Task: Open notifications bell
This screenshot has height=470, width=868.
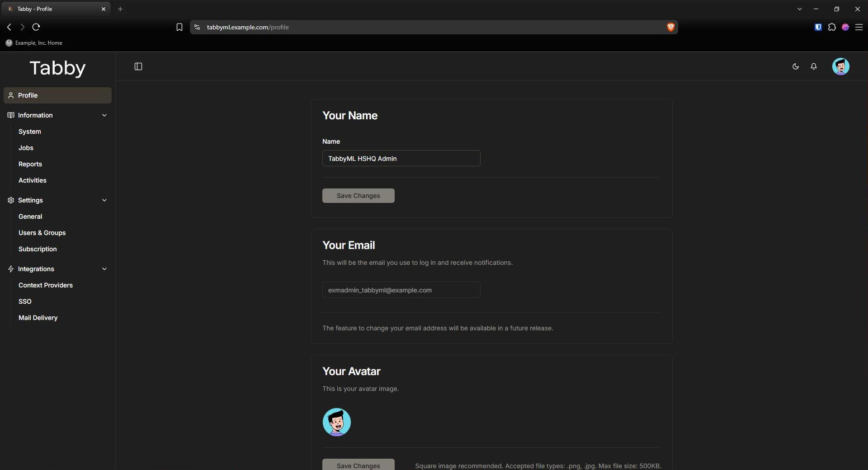Action: [x=814, y=66]
